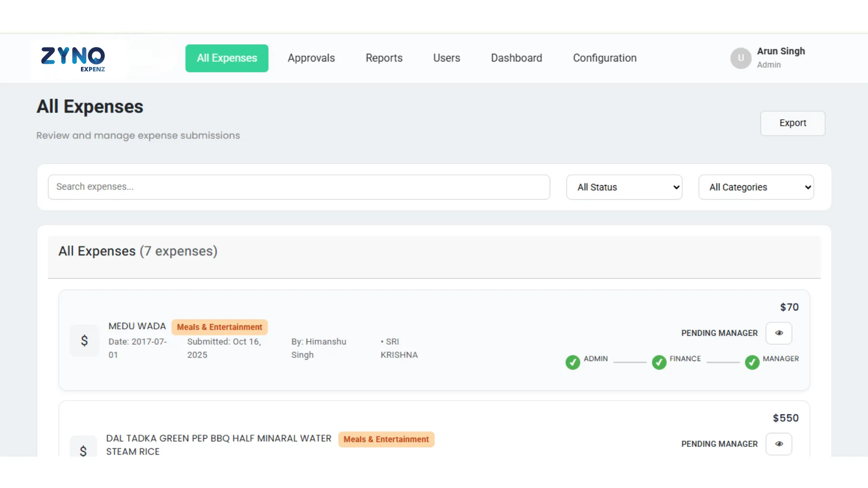
Task: Click the MANAGER approval checkmark icon
Action: 752,362
